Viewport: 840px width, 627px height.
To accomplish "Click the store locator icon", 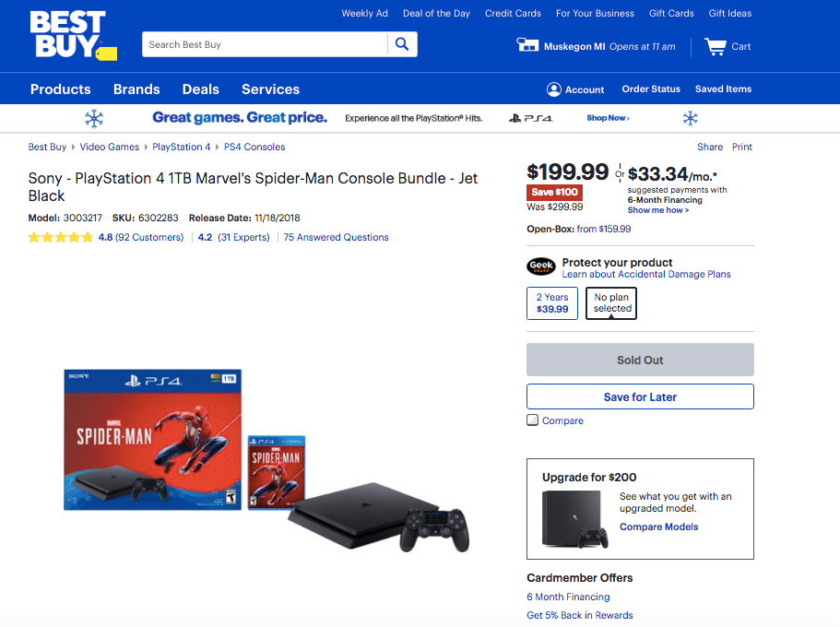I will 527,46.
